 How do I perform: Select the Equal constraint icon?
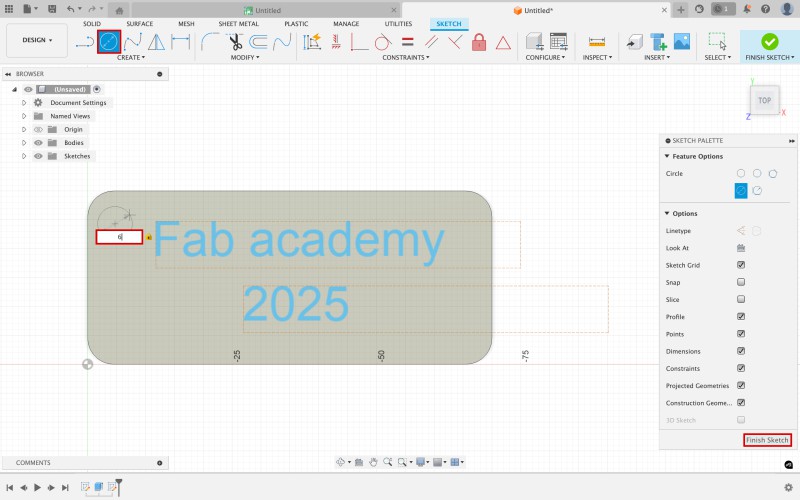click(407, 42)
